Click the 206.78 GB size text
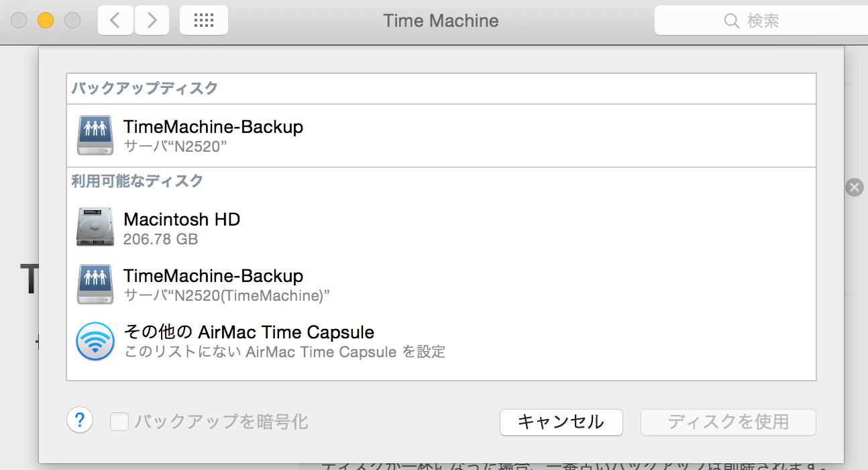 coord(161,239)
